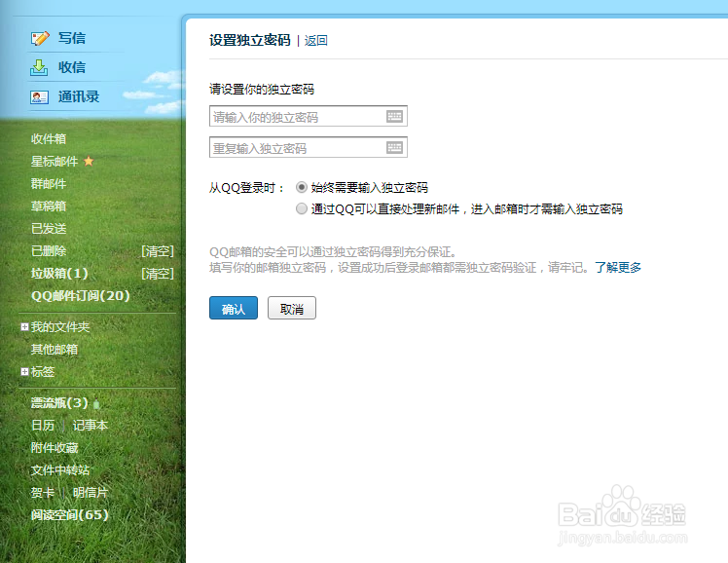Click 清空 next to 垃圾箱
The image size is (728, 563).
click(158, 274)
